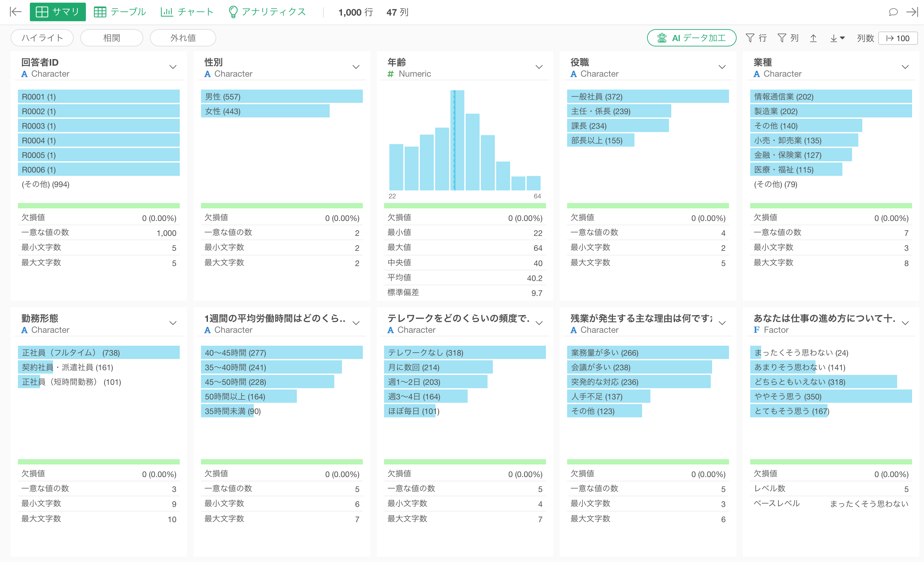Switch to the サマリ tab
The width and height of the screenshot is (924, 562).
[x=58, y=12]
